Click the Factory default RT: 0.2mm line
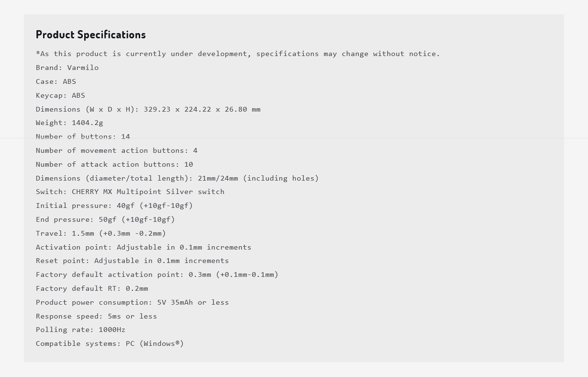The image size is (588, 377). point(92,288)
